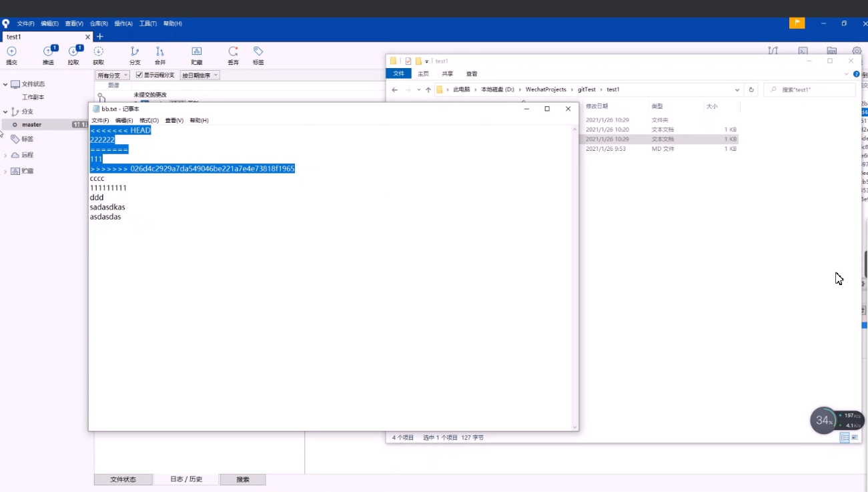The height and width of the screenshot is (492, 868).
Task: Select master branch in sidebar
Action: point(31,125)
